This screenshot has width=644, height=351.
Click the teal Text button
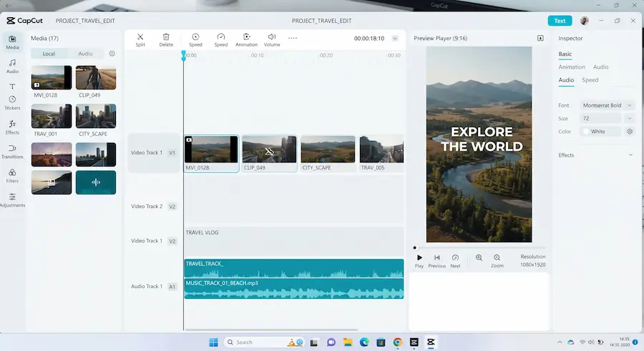click(560, 21)
